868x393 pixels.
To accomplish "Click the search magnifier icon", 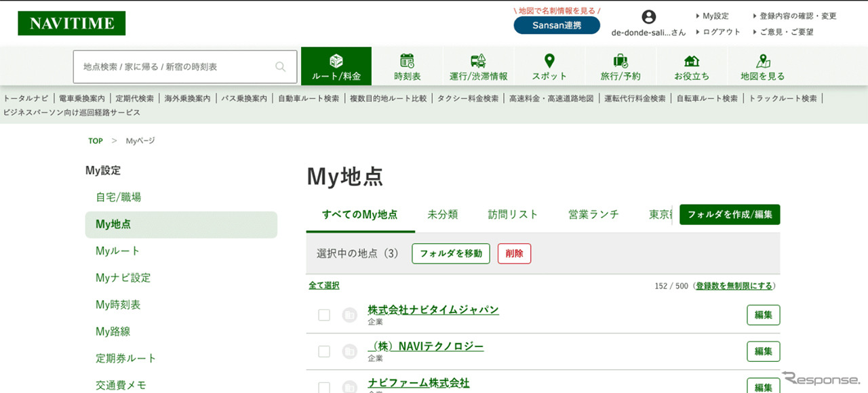I will [280, 66].
